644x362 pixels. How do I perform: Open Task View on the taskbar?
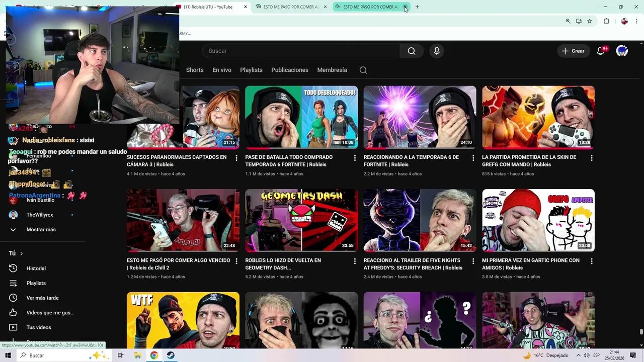point(120,355)
